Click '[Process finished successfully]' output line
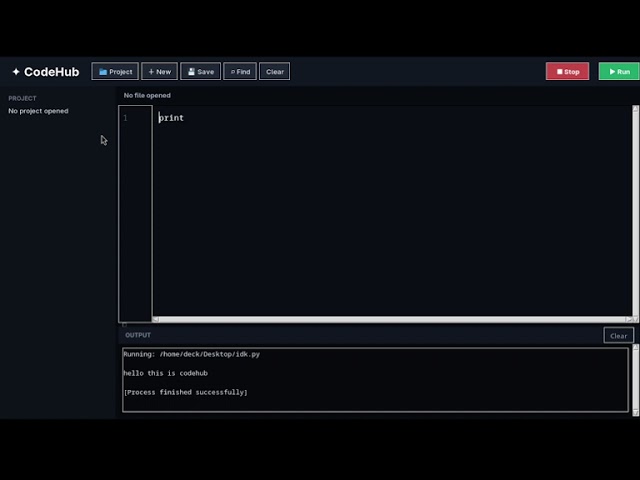Screen dimensions: 640x480 pos(185,392)
